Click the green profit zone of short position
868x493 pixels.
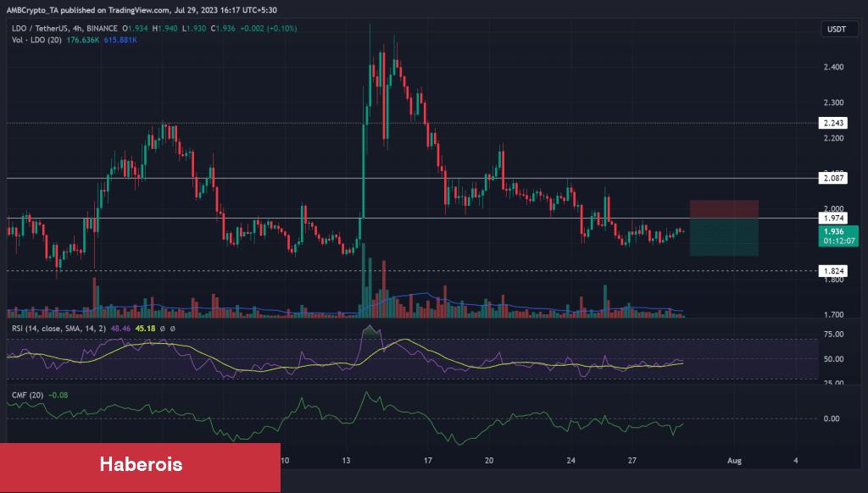[x=724, y=237]
